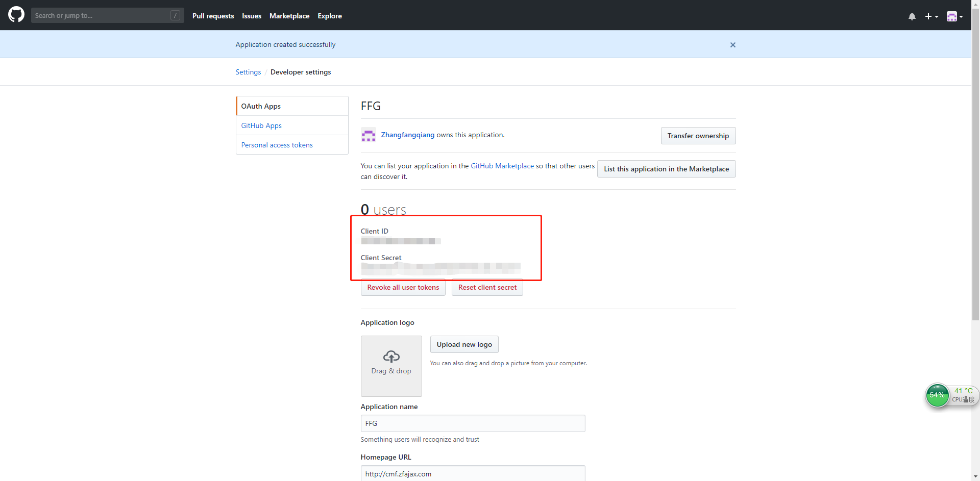Image resolution: width=980 pixels, height=481 pixels.
Task: Click the GitHub Octocat logo
Action: [x=16, y=15]
